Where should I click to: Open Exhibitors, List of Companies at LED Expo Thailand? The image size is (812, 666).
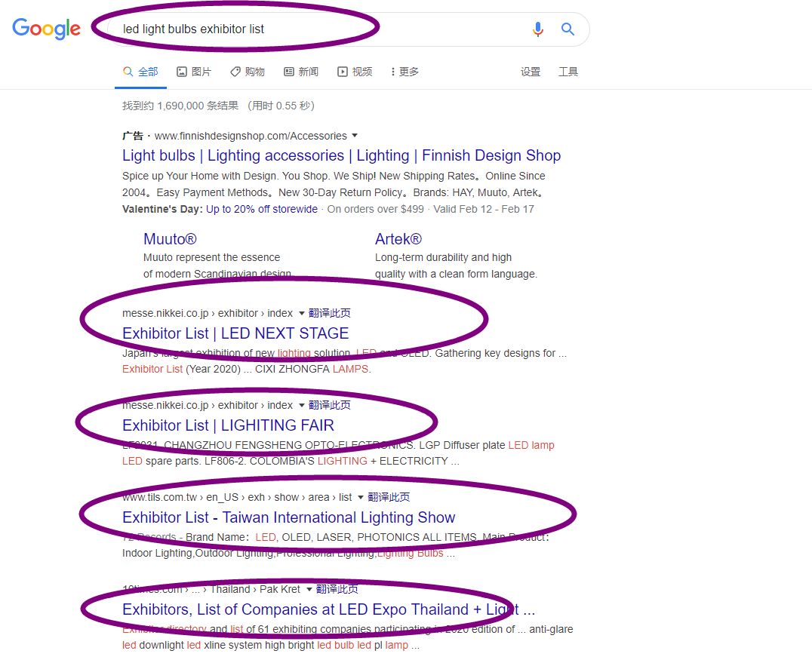(x=329, y=609)
